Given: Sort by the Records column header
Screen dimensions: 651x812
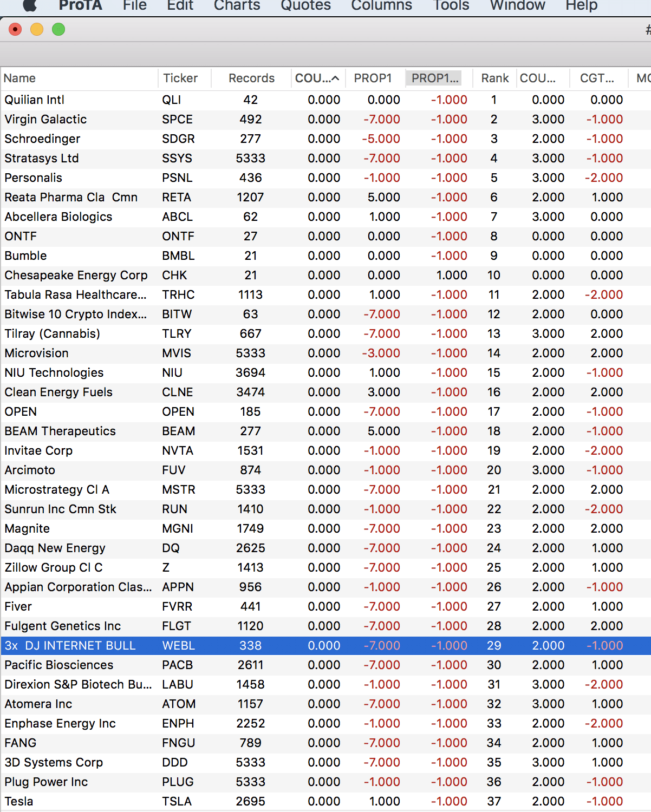Looking at the screenshot, I should [x=251, y=78].
